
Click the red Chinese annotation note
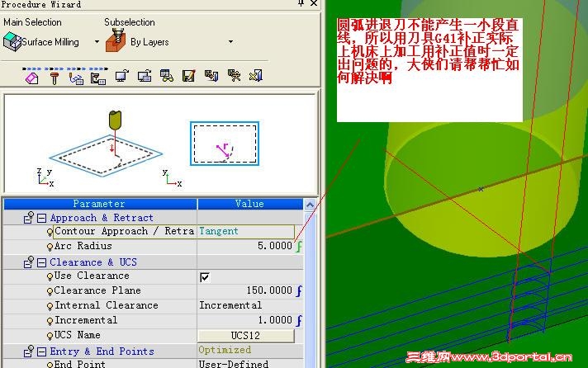[429, 70]
